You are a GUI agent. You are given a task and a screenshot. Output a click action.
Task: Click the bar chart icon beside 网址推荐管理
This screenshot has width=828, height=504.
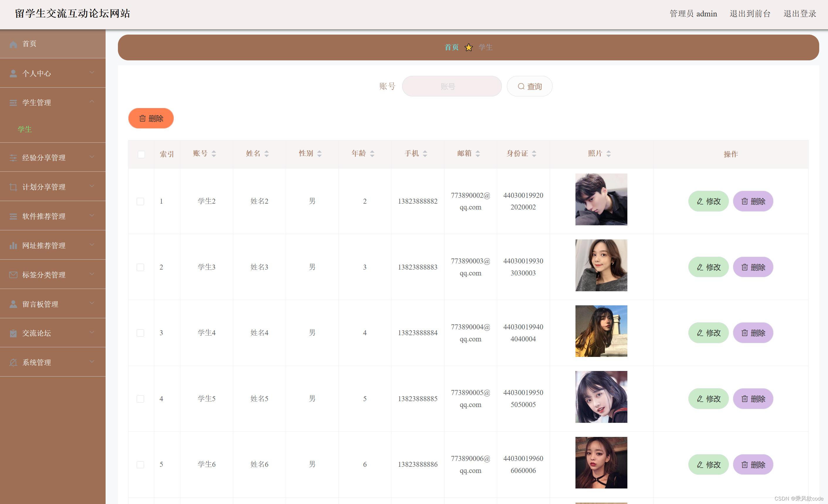point(13,246)
